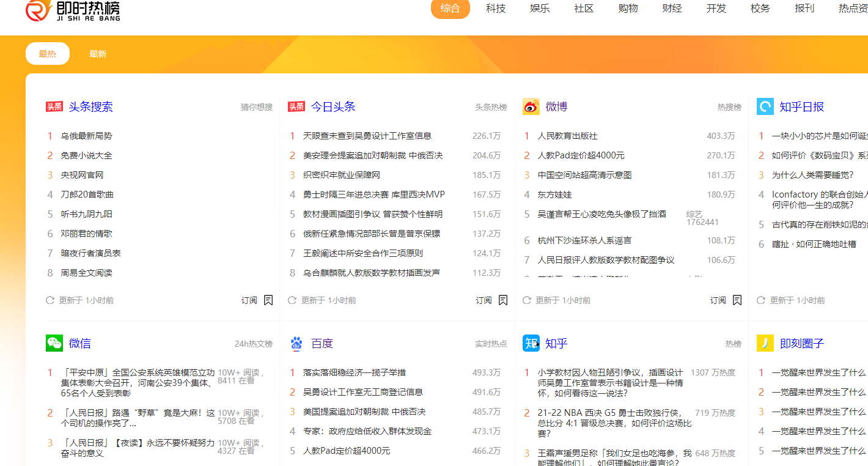Open 瞎扯 · 如何正确地吐槽 article
Screen dimensions: 868x466
pyautogui.click(x=814, y=244)
